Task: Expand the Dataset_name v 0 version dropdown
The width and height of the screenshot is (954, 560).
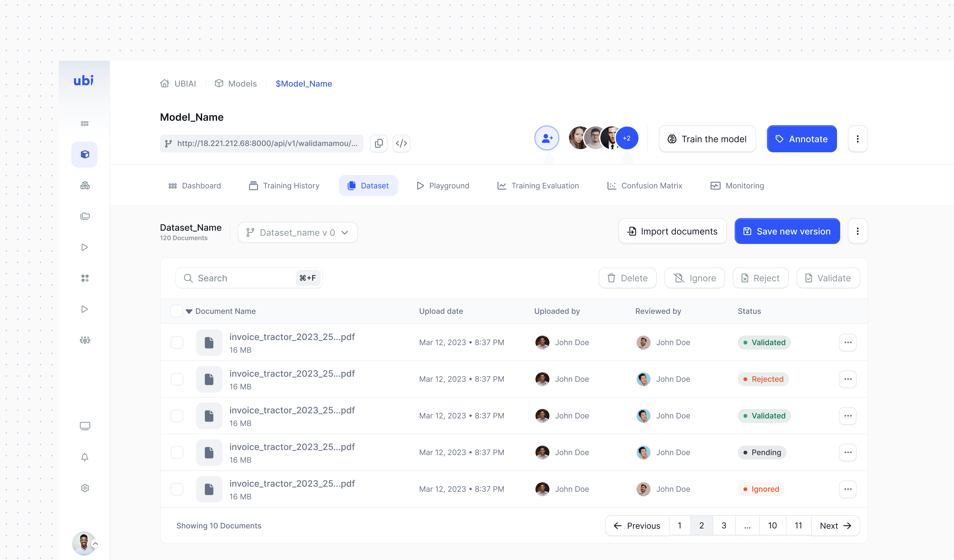Action: coord(298,232)
